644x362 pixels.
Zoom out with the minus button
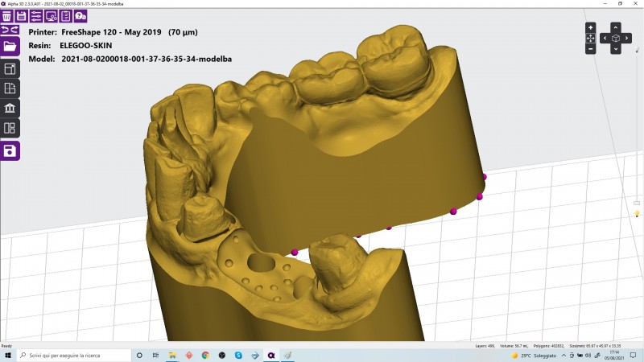(590, 49)
